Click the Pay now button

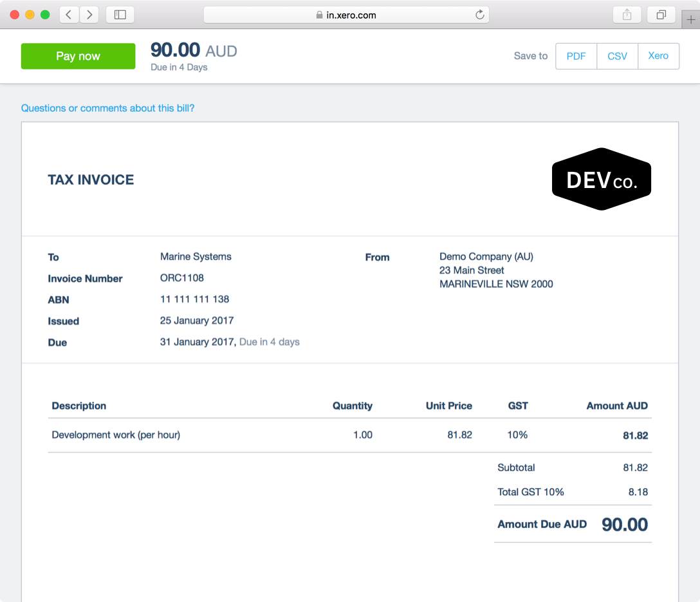[78, 56]
